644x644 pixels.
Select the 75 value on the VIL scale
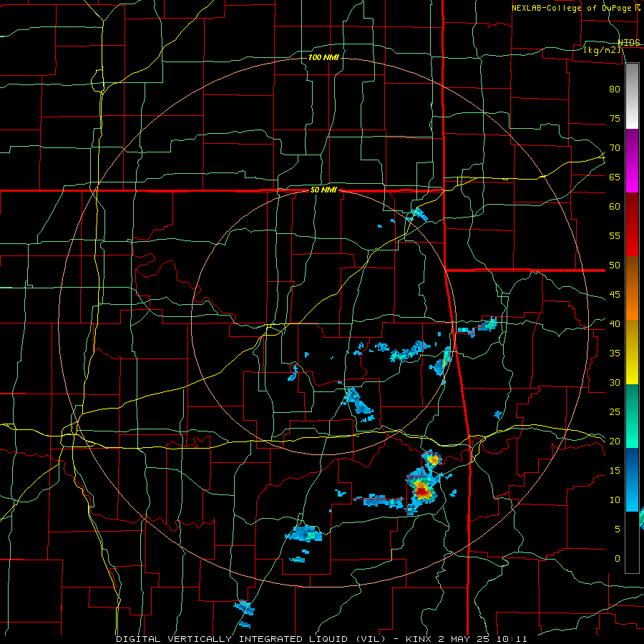(615, 119)
